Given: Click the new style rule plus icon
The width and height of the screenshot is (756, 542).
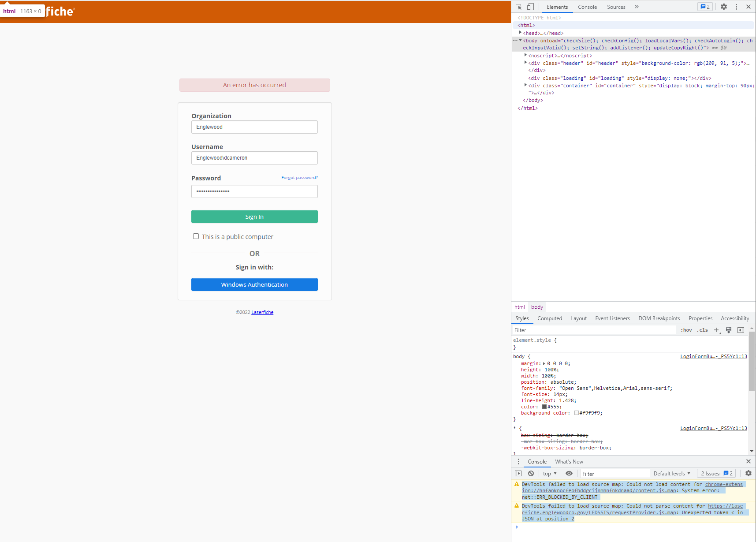Looking at the screenshot, I should pyautogui.click(x=716, y=330).
